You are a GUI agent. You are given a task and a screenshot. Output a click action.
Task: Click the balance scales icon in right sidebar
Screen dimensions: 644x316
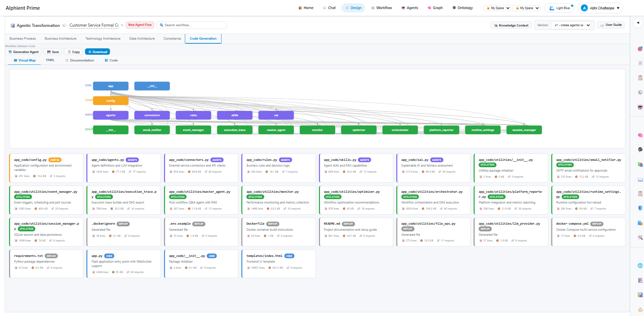[640, 310]
